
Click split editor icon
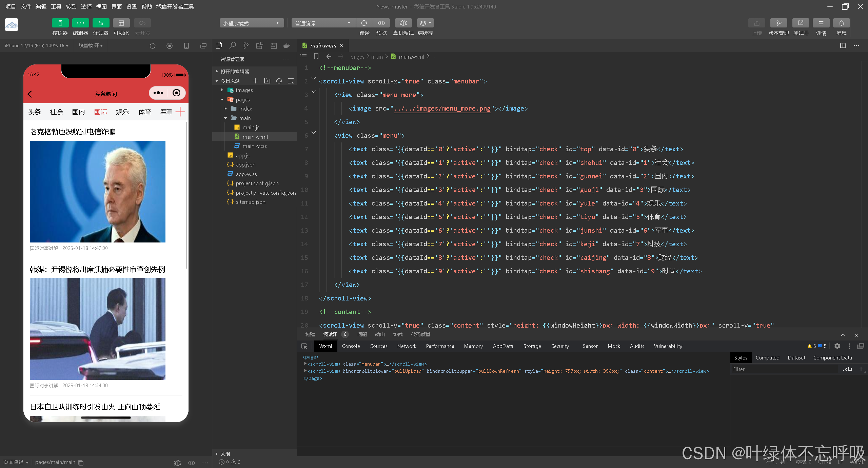click(843, 45)
